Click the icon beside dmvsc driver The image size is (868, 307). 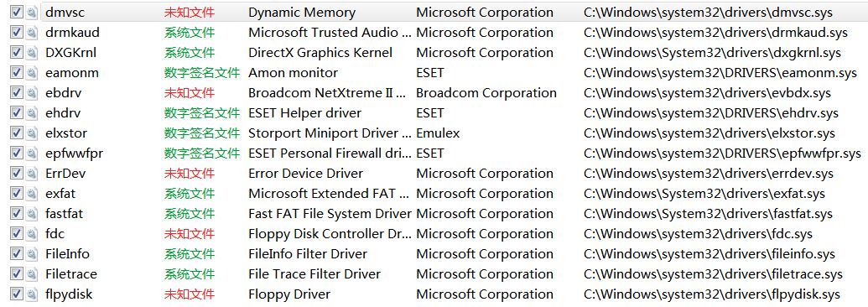[33, 13]
